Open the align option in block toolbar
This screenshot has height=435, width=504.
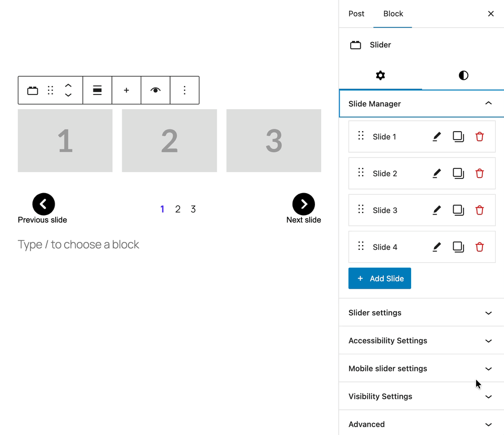point(97,90)
